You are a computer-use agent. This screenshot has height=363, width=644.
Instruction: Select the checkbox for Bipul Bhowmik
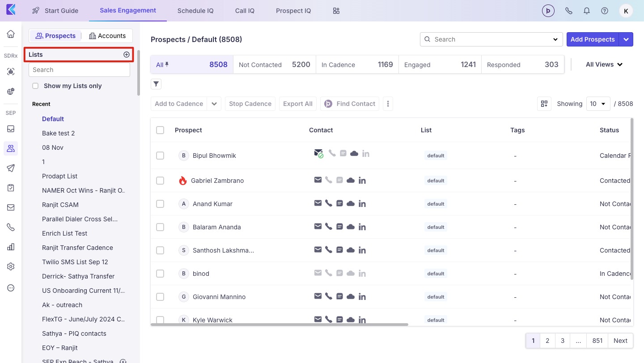pos(160,156)
